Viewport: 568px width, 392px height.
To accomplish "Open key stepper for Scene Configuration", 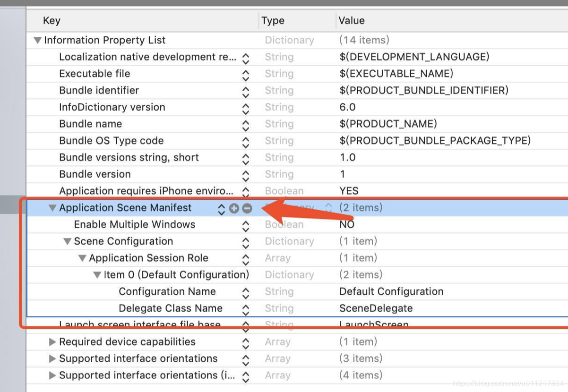I will coord(246,243).
